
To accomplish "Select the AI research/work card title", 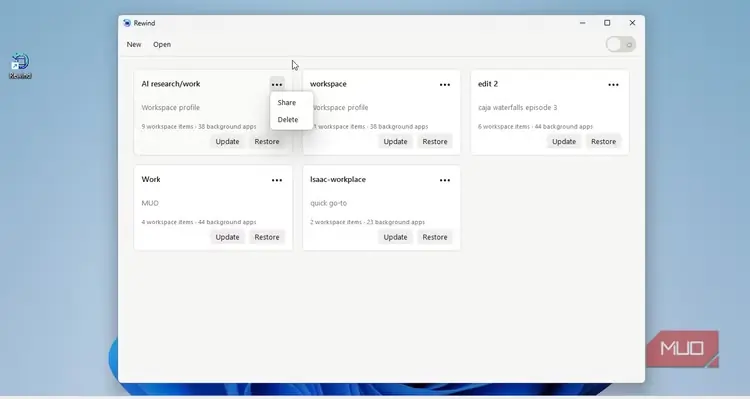I will tap(171, 84).
